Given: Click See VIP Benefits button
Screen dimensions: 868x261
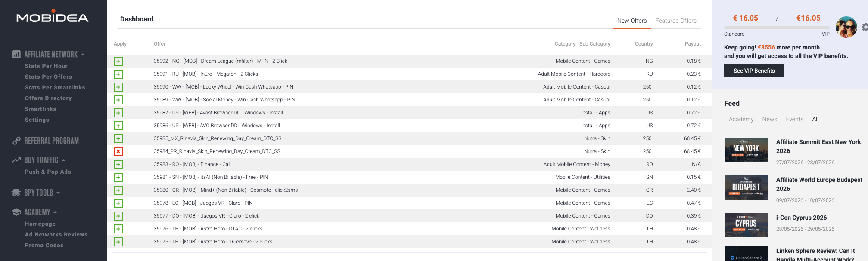Looking at the screenshot, I should click(x=754, y=71).
